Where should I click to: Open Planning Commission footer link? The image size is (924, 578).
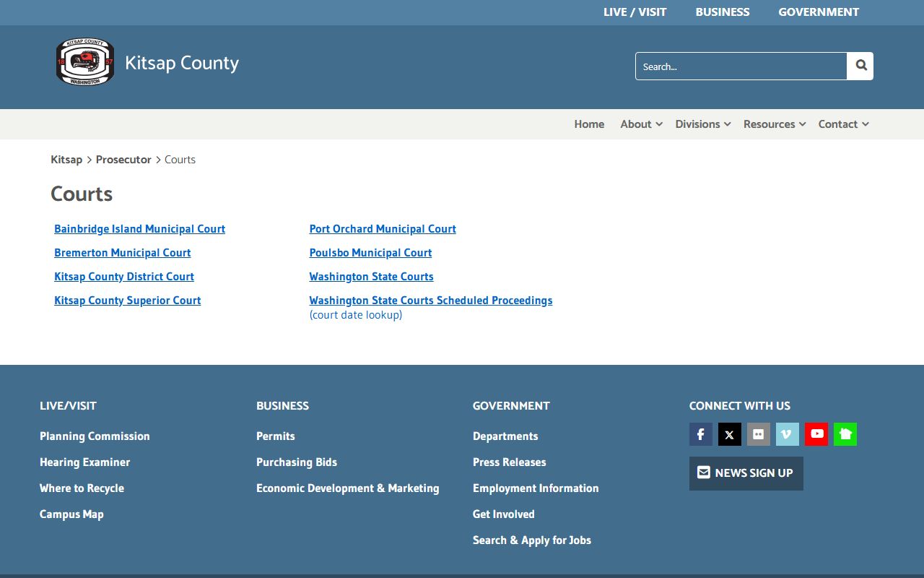pos(95,436)
